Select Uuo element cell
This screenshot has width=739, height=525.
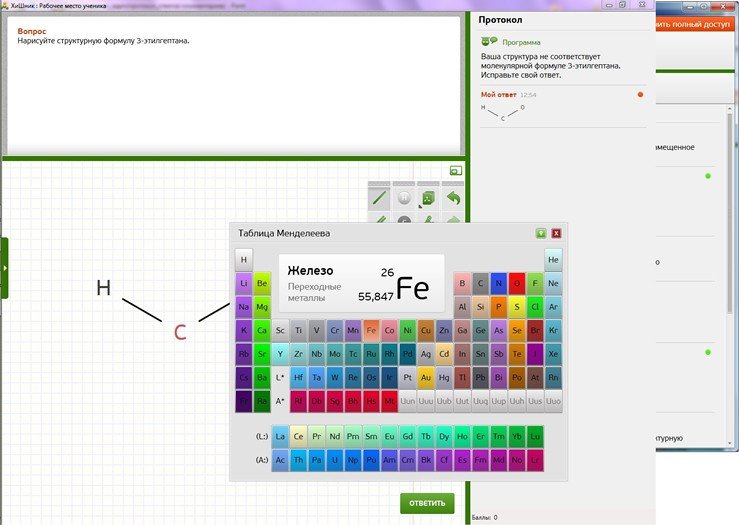coord(553,401)
